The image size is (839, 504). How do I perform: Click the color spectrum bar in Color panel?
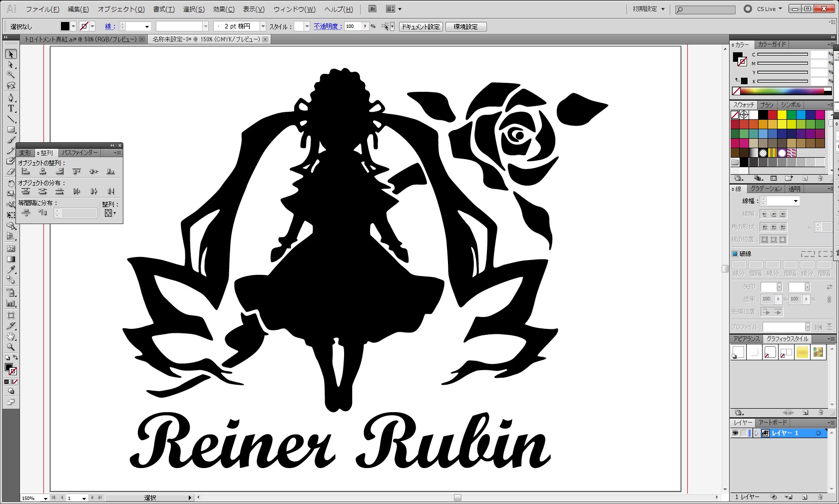point(782,91)
